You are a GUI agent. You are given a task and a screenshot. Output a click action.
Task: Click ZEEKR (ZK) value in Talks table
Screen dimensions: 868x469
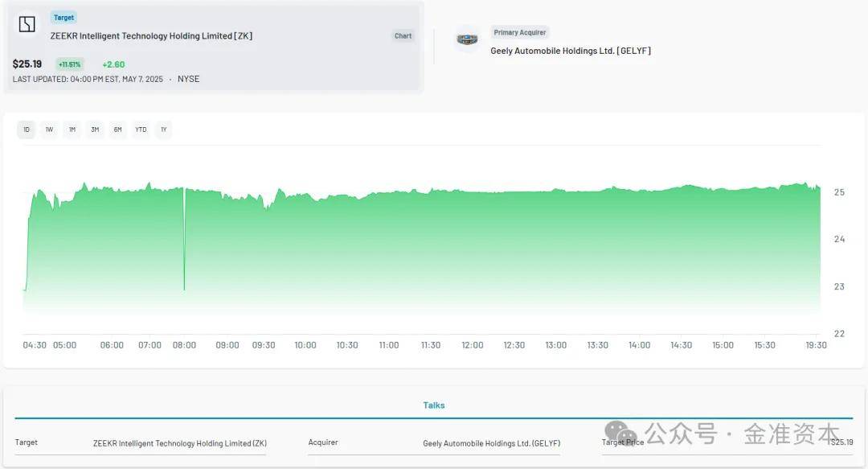[180, 443]
